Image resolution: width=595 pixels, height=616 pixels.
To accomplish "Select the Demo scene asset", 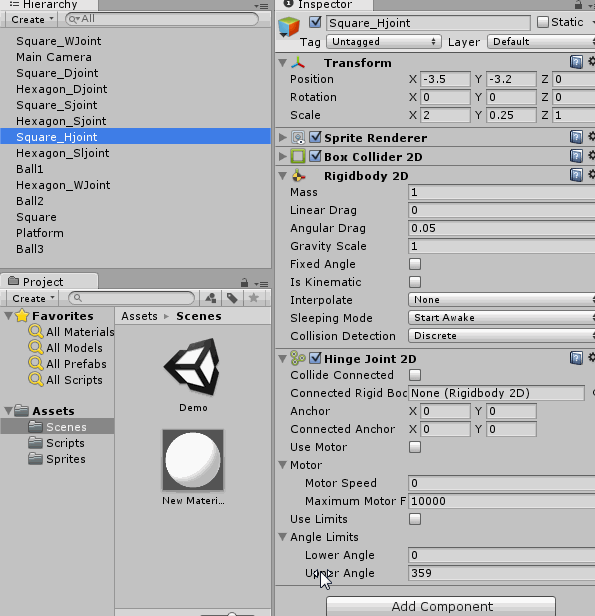I will 193,374.
